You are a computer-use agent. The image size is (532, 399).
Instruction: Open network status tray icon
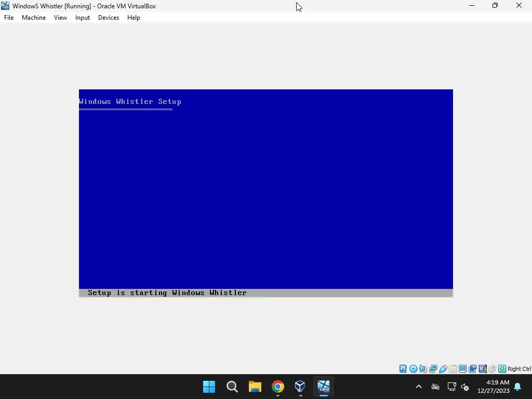pos(451,387)
